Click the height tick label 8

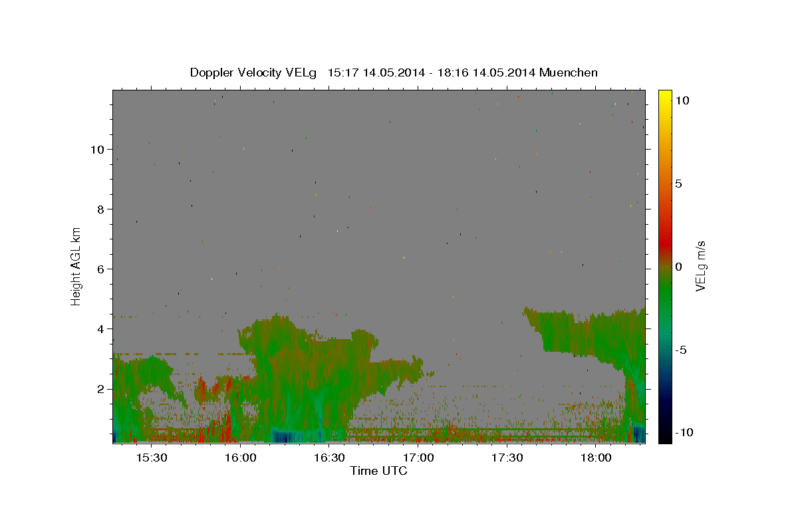point(101,209)
